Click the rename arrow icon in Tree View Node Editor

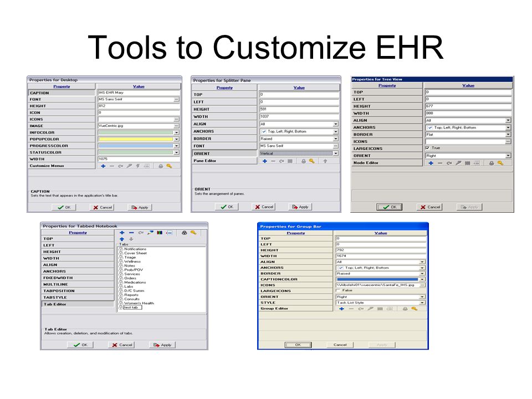coord(449,163)
